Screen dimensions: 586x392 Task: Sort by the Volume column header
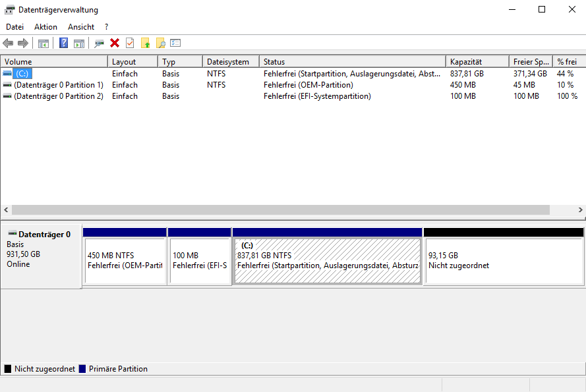coord(54,62)
